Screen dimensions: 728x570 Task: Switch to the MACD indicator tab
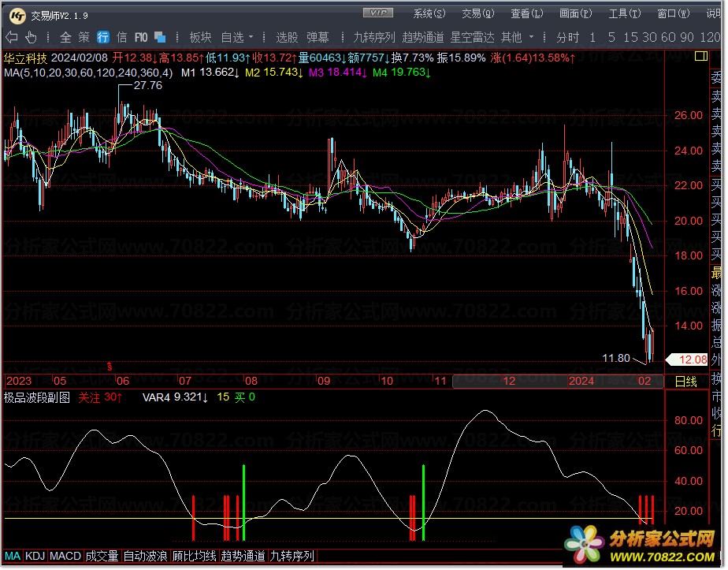click(65, 557)
